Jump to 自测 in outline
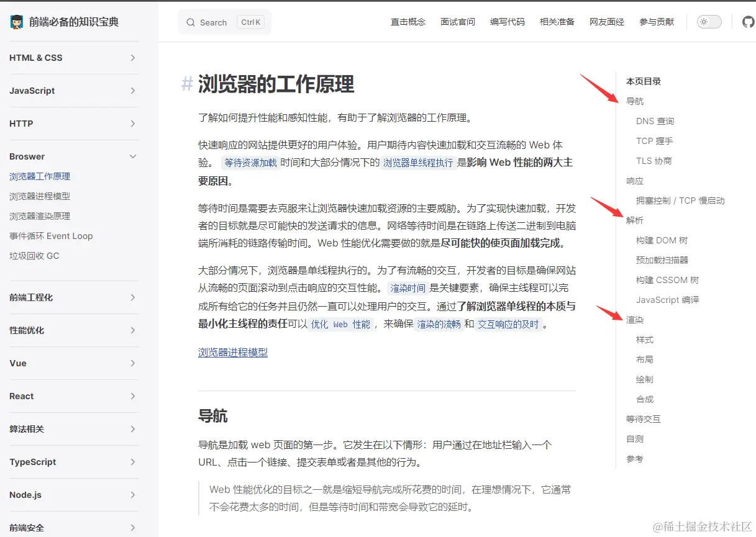 pyautogui.click(x=635, y=439)
